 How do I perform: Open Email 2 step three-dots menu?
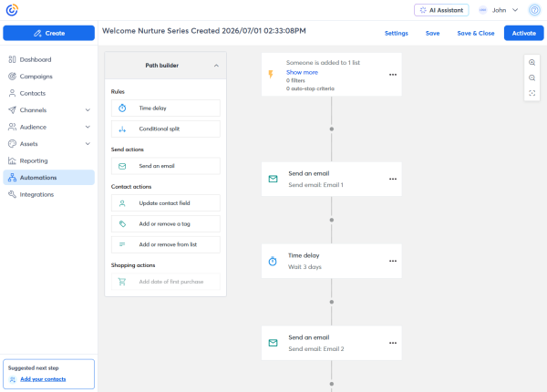393,343
